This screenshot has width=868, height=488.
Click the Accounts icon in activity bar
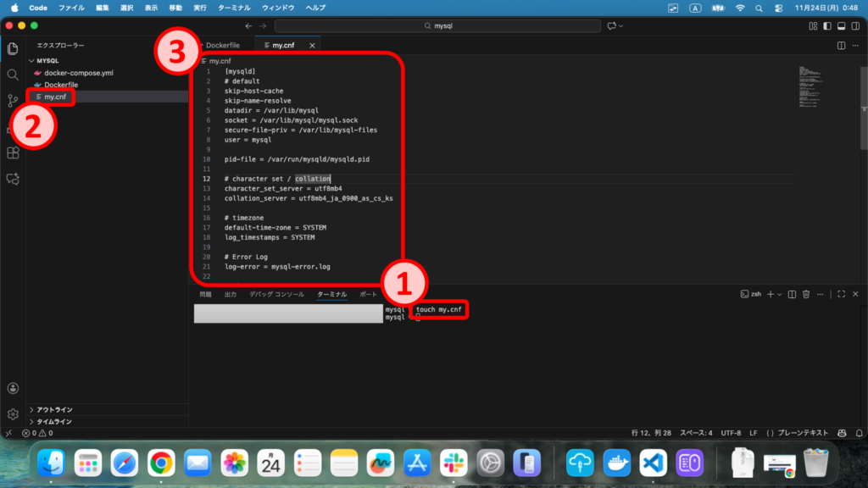point(13,389)
